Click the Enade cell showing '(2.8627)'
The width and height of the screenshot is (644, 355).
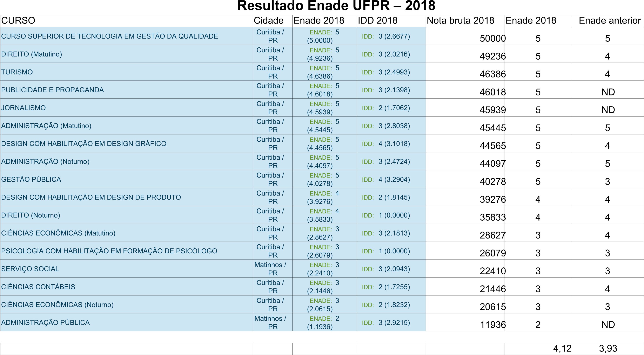[x=325, y=233]
